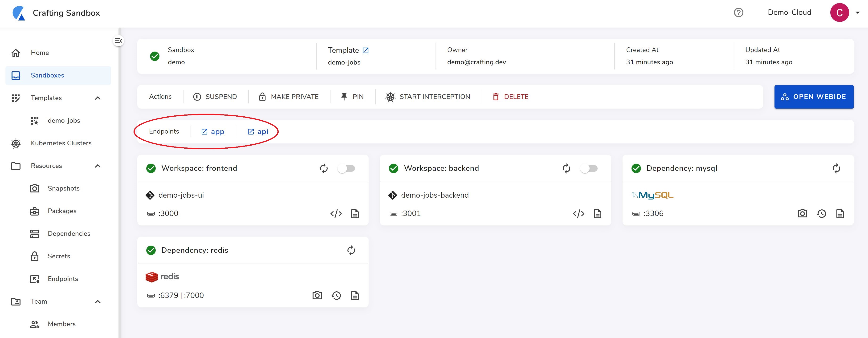Open frontend workspace code editor icon
The height and width of the screenshot is (338, 868).
(x=336, y=213)
